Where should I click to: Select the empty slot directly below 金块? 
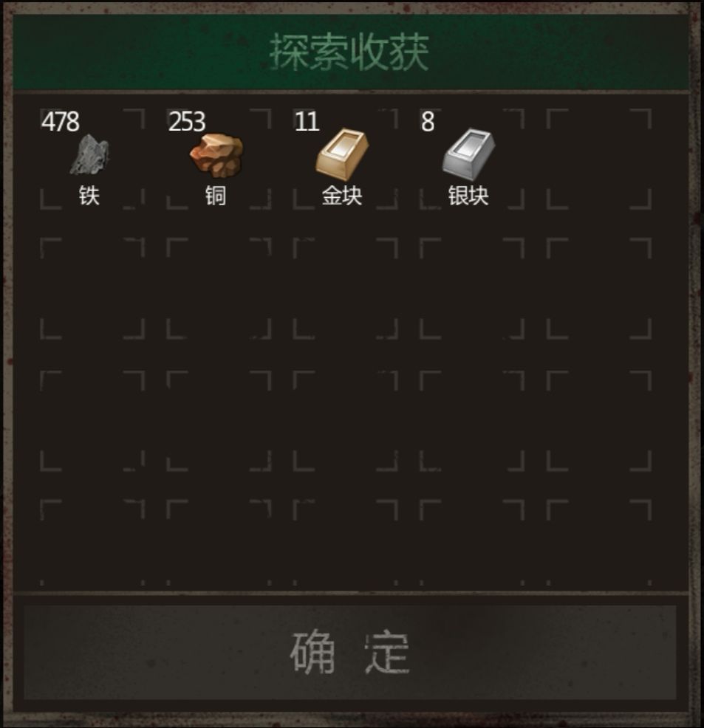pos(346,289)
